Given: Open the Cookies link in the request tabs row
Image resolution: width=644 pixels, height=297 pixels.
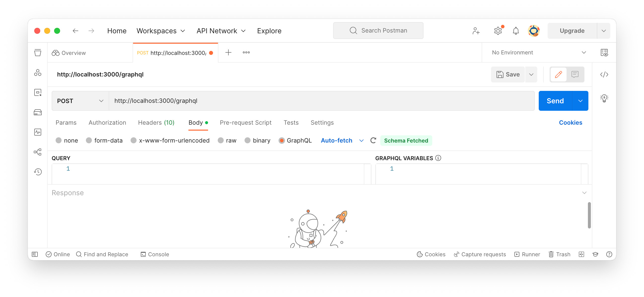Looking at the screenshot, I should coord(570,122).
